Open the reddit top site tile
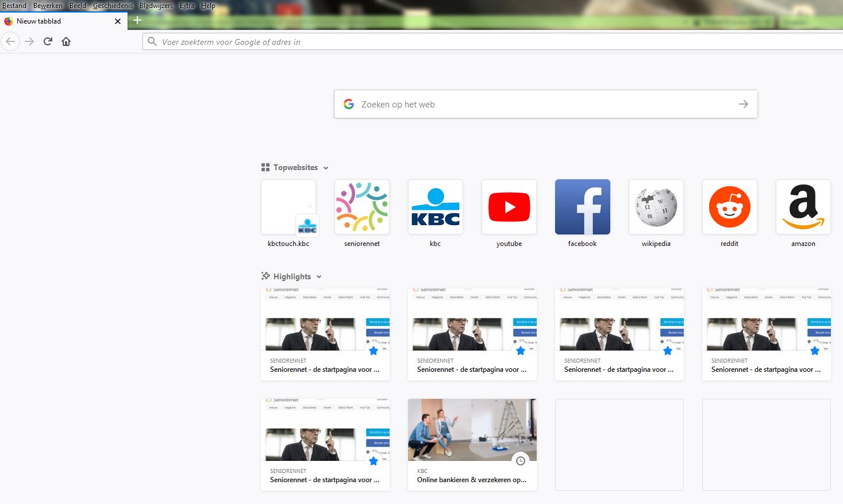This screenshot has height=504, width=843. point(730,207)
